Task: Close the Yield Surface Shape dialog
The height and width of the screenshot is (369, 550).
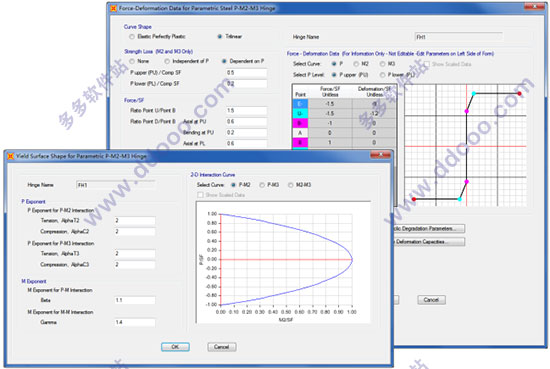Action: (x=380, y=155)
